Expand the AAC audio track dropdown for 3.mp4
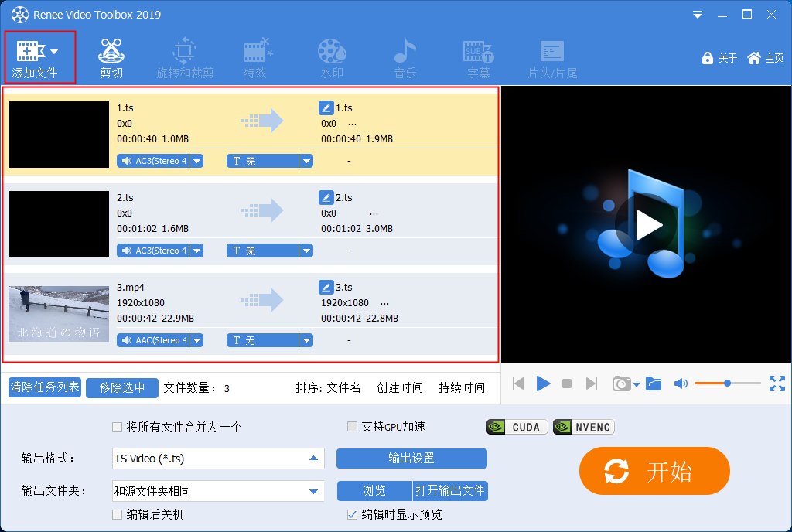Screen dimensions: 792x532 tap(196, 340)
